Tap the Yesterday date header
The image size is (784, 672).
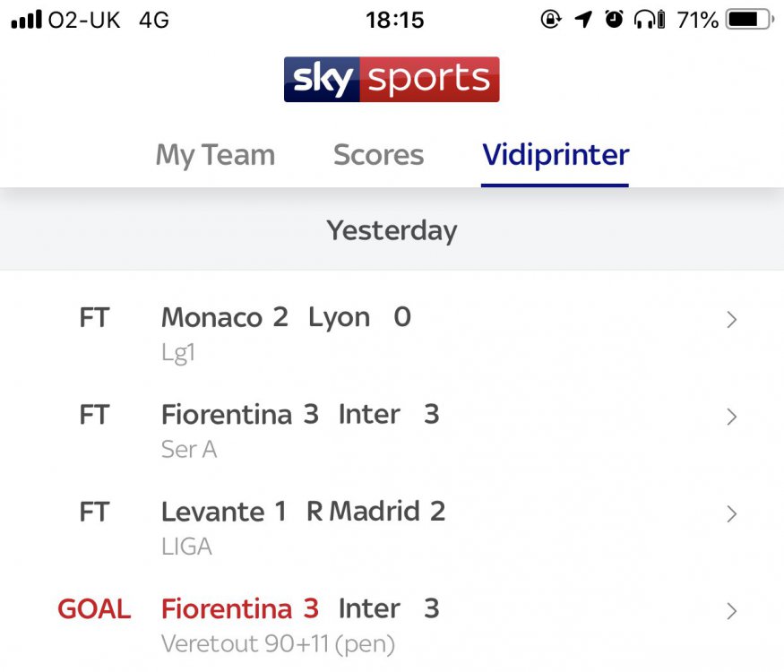[x=392, y=231]
